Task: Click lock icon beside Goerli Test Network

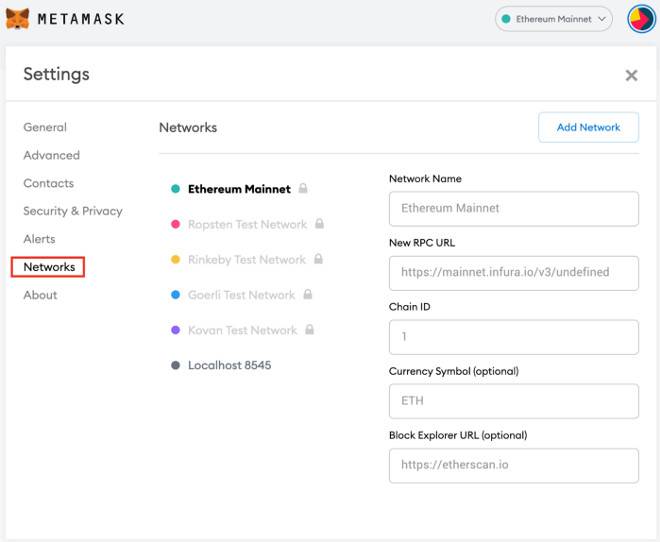Action: 308,294
